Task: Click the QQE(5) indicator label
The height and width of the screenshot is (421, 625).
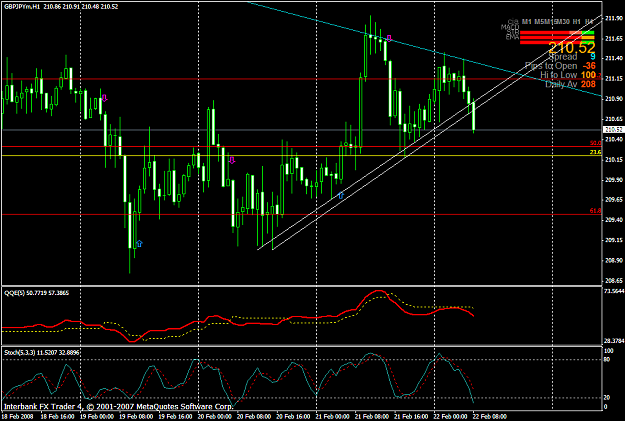Action: click(15, 293)
